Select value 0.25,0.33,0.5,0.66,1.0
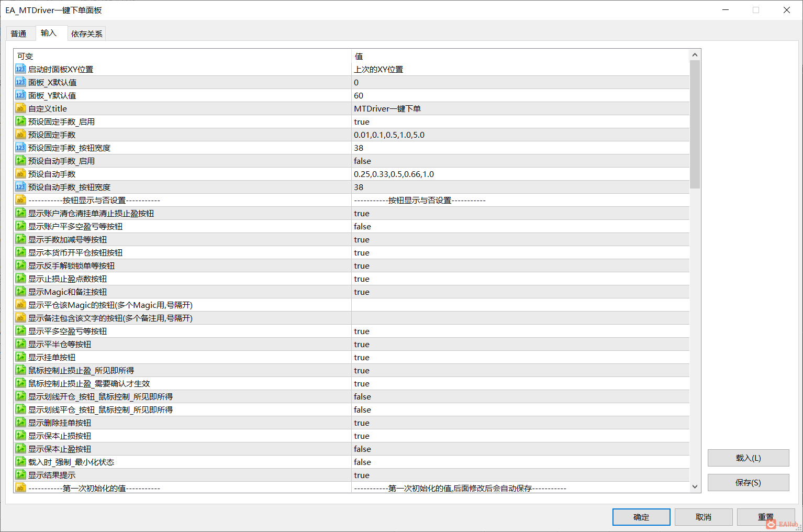803x532 pixels. [394, 174]
